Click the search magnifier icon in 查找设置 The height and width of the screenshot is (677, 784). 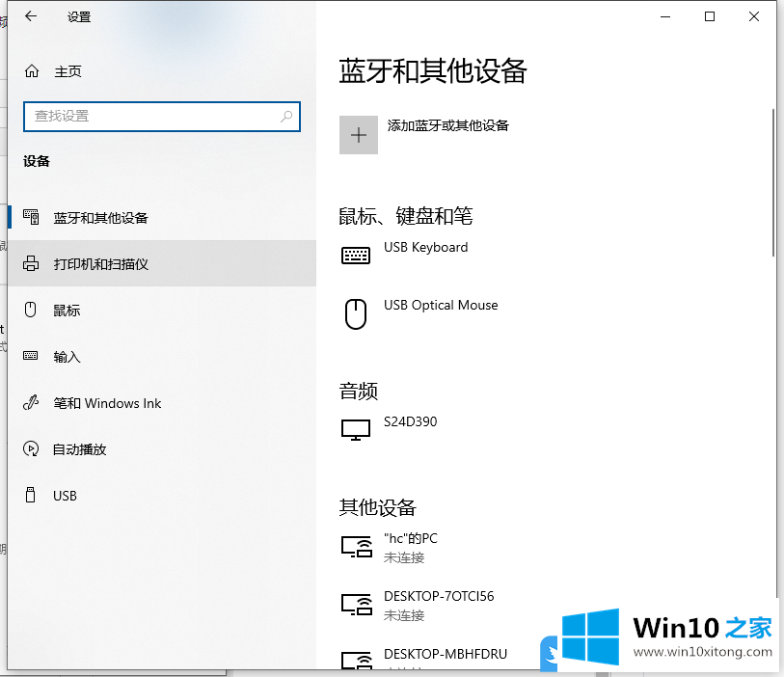[286, 117]
